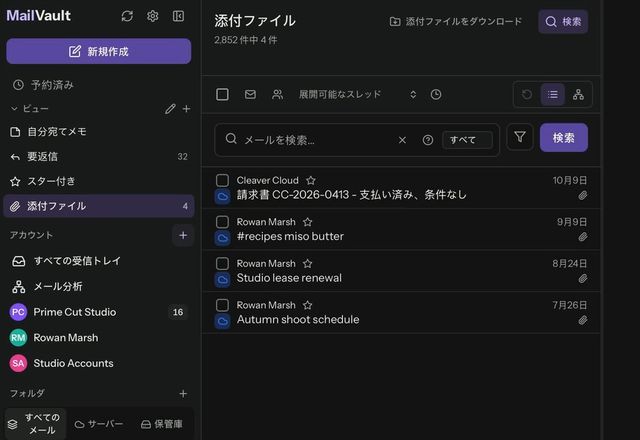Open メール分析 item
This screenshot has width=640, height=440.
point(98,287)
